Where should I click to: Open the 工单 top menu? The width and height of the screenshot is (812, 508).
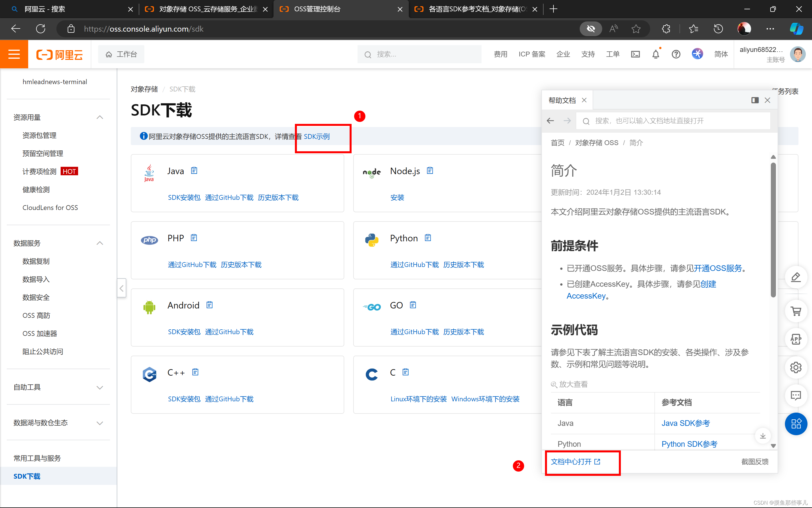pos(612,54)
